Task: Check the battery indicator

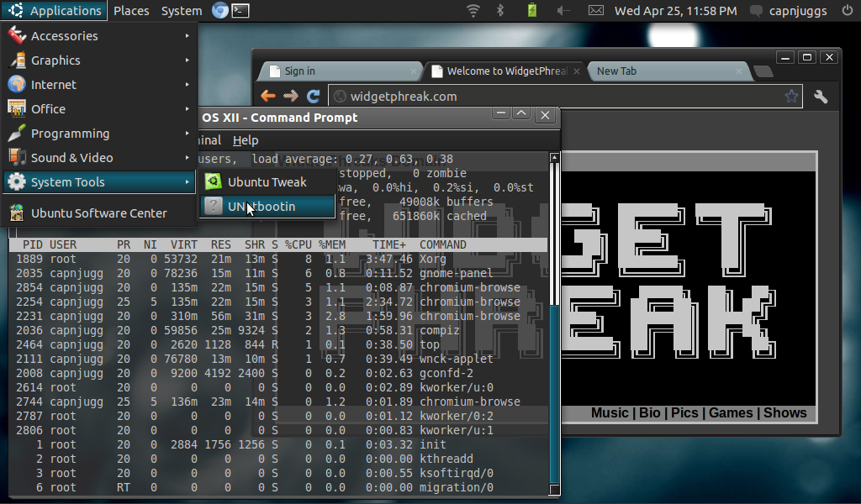Action: [532, 10]
